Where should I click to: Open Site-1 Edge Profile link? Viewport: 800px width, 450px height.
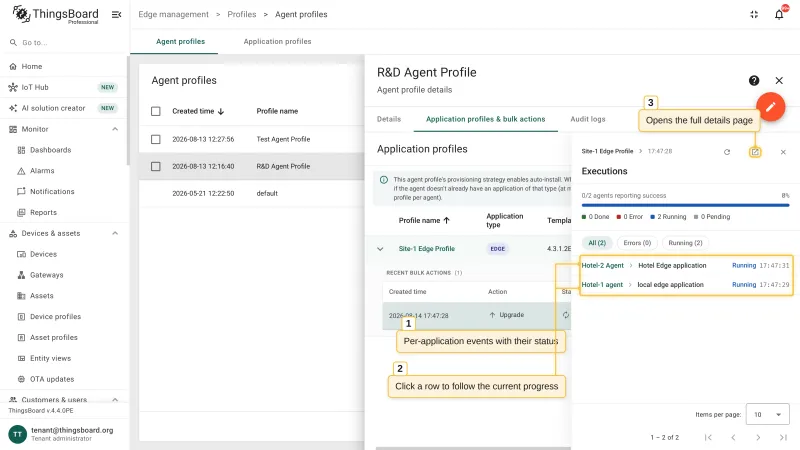[427, 249]
